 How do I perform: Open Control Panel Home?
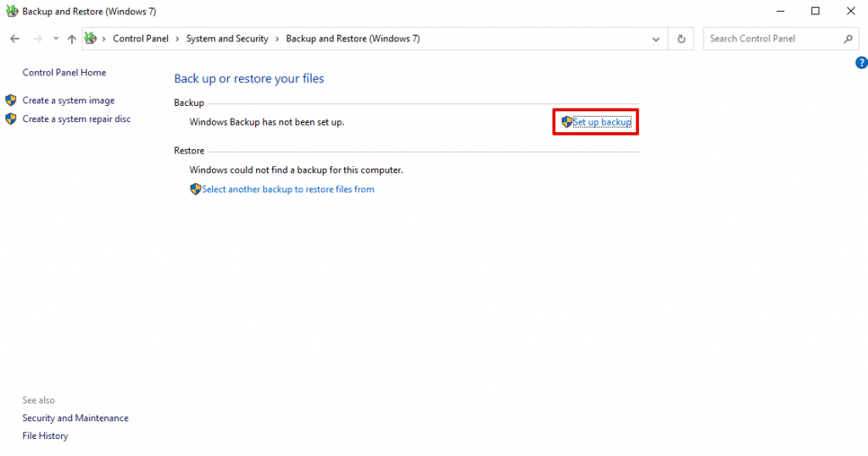tap(64, 73)
